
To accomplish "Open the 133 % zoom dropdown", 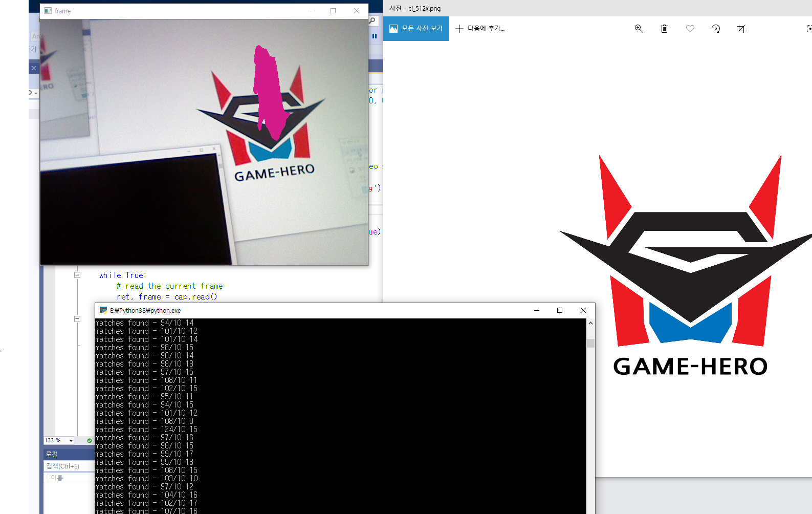I will click(71, 441).
